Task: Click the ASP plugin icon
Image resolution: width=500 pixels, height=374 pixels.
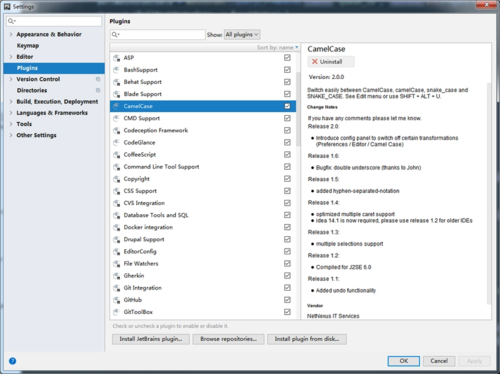Action: tap(116, 58)
